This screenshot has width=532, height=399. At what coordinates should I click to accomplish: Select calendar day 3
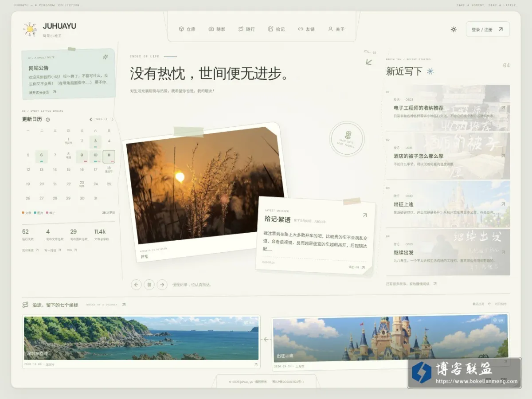click(x=95, y=142)
